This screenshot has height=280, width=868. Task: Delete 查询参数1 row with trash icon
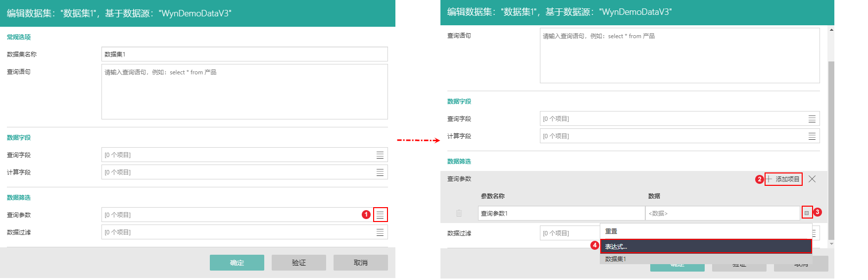click(459, 213)
